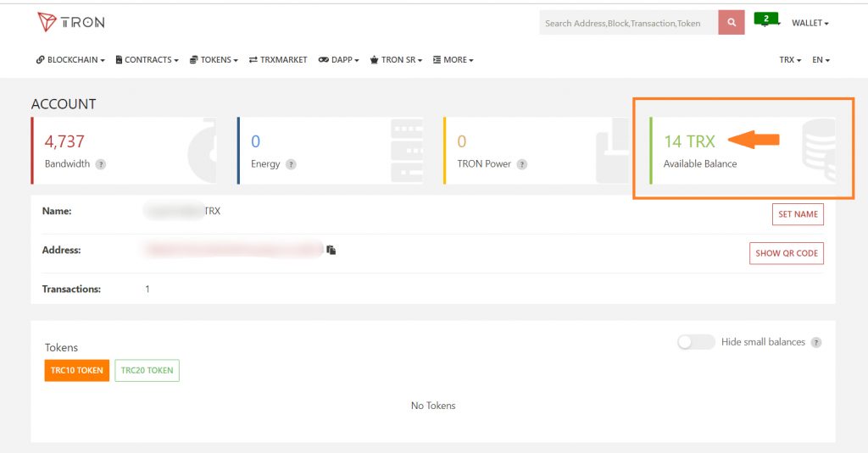Click help icon next to Hide small balances
The height and width of the screenshot is (453, 868).
(x=816, y=342)
